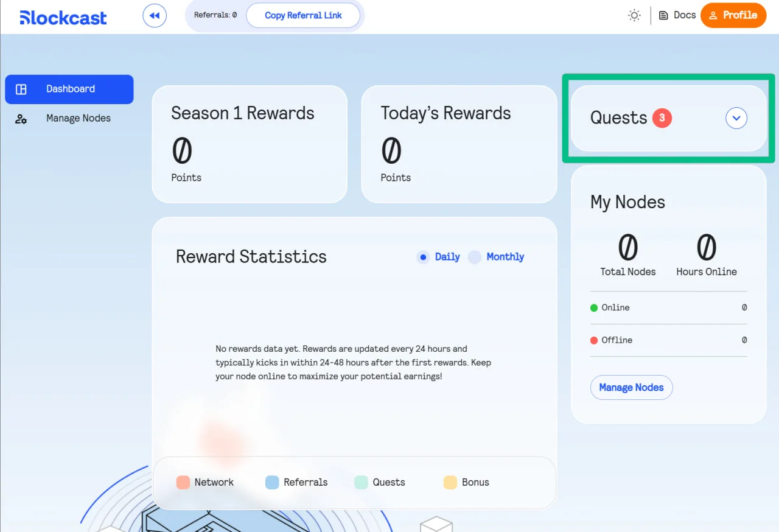The image size is (779, 532).
Task: Select the Monthly radio option
Action: click(475, 257)
